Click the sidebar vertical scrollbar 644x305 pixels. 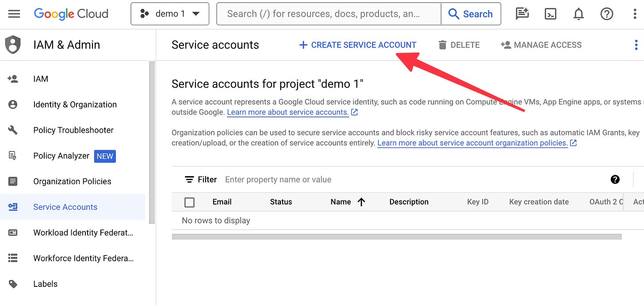point(152,143)
